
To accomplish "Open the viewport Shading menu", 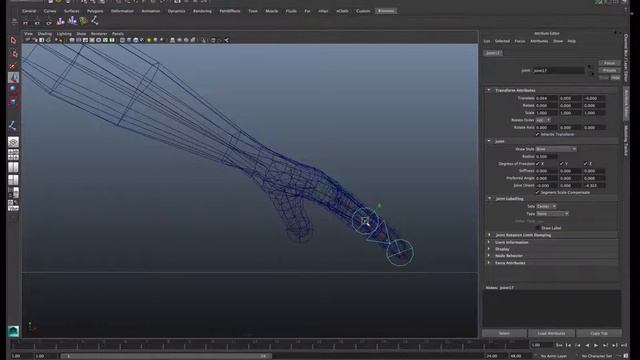I will pos(44,34).
